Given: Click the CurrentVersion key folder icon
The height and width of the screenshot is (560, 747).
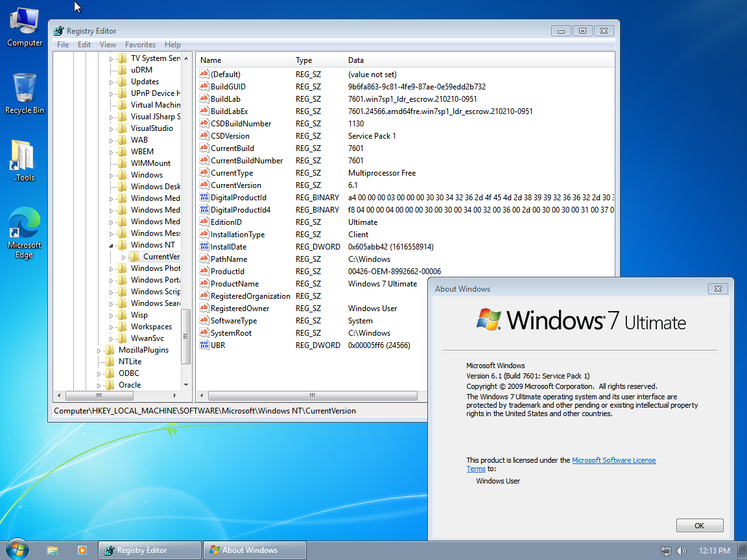Looking at the screenshot, I should [135, 257].
